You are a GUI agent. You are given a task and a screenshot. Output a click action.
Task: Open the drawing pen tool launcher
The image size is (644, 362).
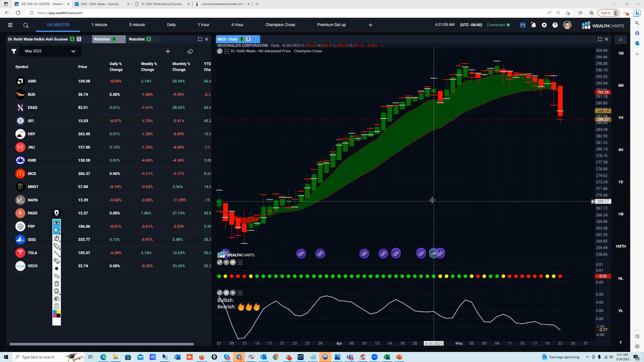coord(56,213)
